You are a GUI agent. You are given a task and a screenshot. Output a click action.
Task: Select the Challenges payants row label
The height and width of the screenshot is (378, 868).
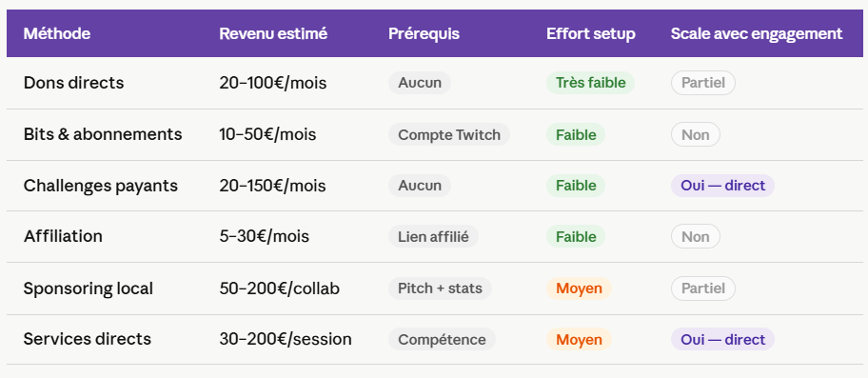point(100,186)
